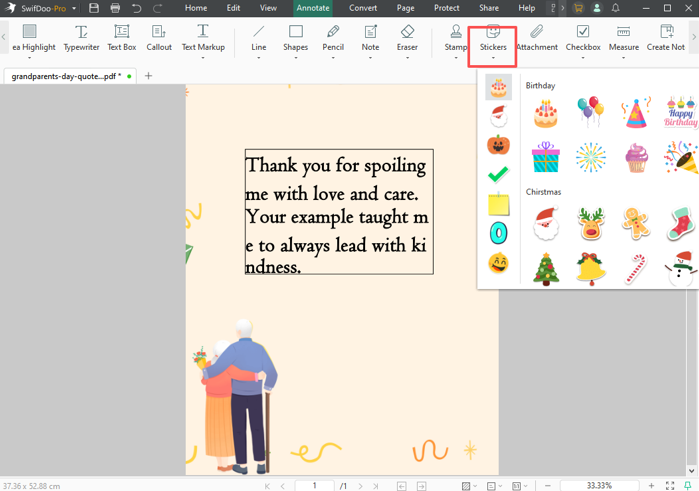Expand the Stickers dropdown arrow
The image size is (699, 491).
(493, 58)
